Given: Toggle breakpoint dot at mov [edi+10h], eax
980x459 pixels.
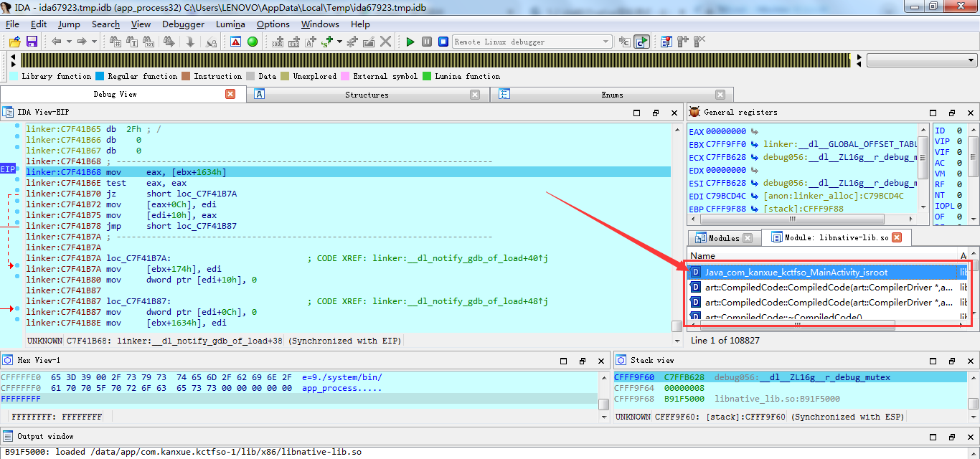Looking at the screenshot, I should coord(17,212).
